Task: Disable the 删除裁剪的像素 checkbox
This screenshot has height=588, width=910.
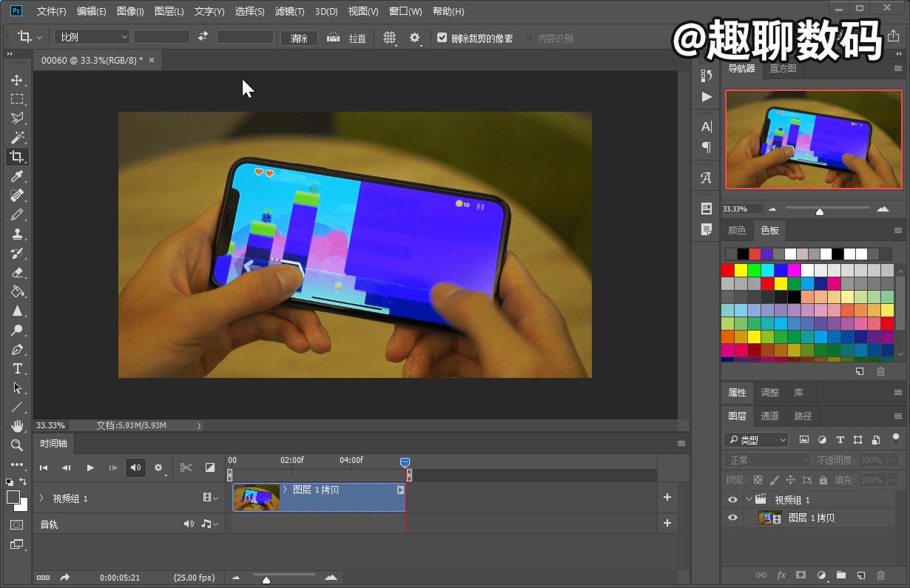Action: (x=442, y=38)
